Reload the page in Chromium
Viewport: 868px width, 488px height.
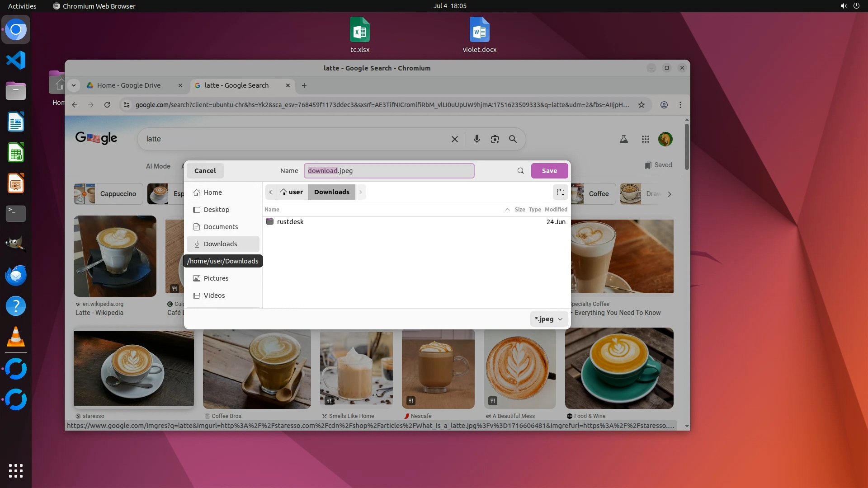point(107,105)
